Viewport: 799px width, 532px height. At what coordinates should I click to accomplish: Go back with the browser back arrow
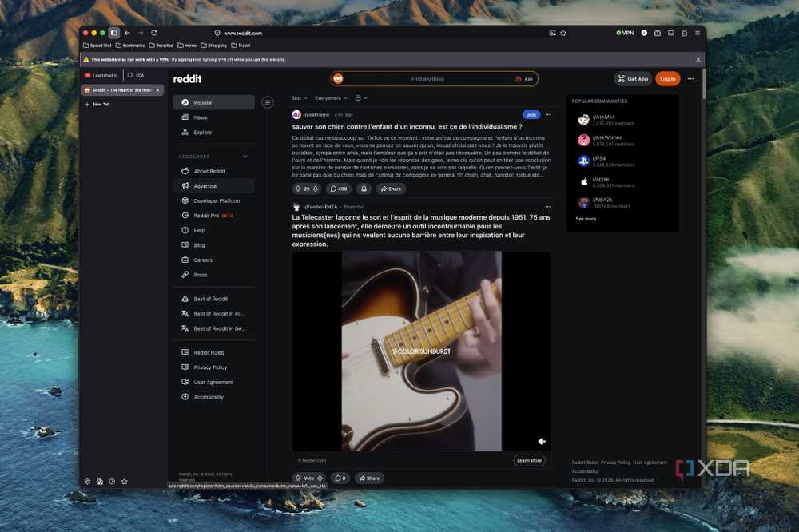tap(127, 33)
